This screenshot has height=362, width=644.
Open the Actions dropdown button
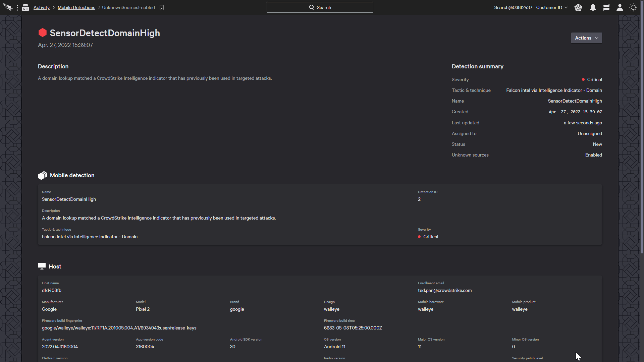tap(586, 38)
